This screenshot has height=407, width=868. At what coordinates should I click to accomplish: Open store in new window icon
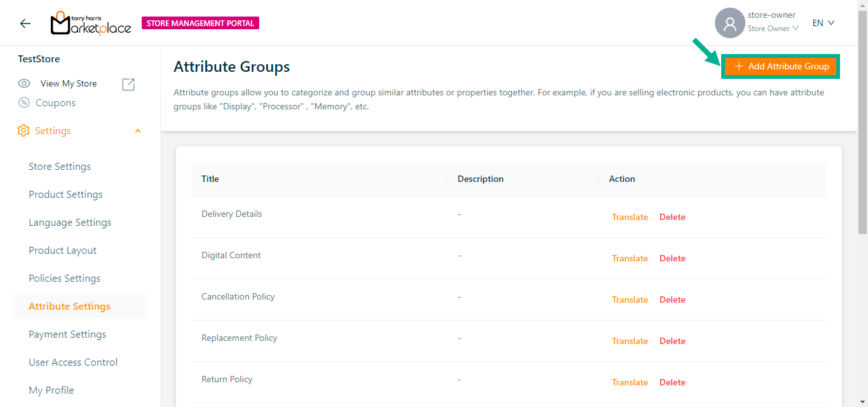[128, 84]
